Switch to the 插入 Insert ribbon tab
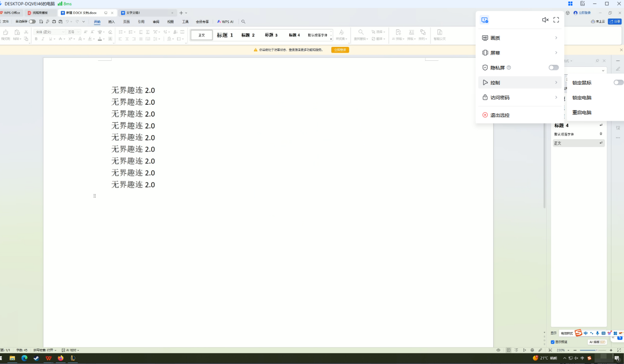The width and height of the screenshot is (624, 364). pos(112,21)
